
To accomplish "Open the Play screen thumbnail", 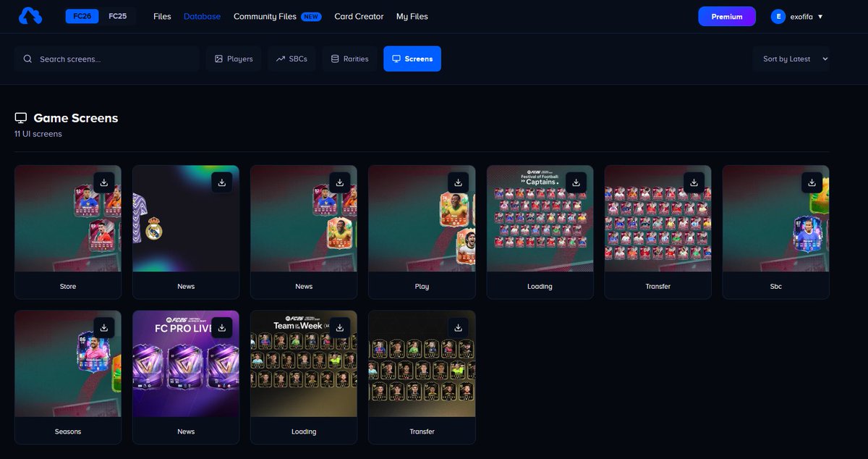I will click(x=422, y=219).
